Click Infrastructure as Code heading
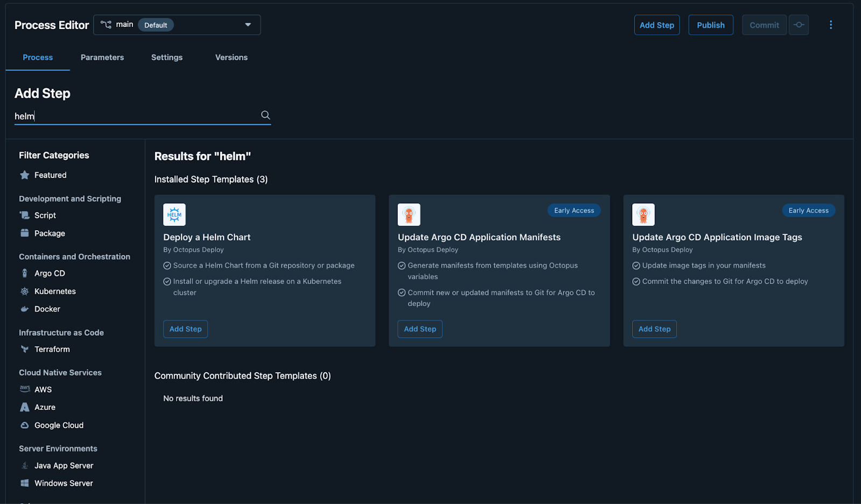Image resolution: width=861 pixels, height=504 pixels. coord(61,332)
